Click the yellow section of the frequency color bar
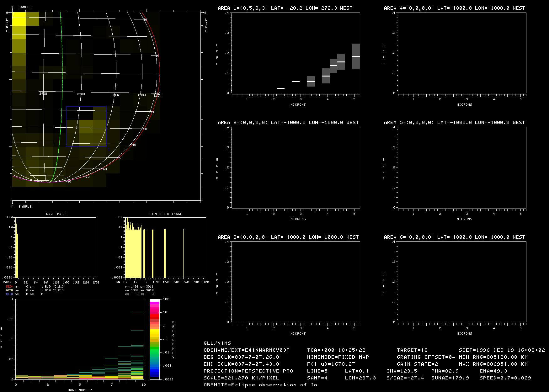549x392 pixels. pos(154,332)
